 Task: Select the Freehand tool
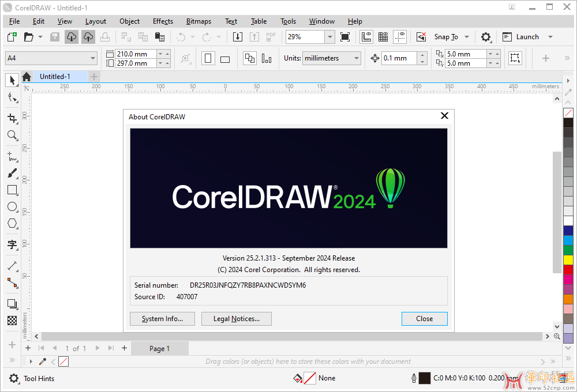click(12, 156)
